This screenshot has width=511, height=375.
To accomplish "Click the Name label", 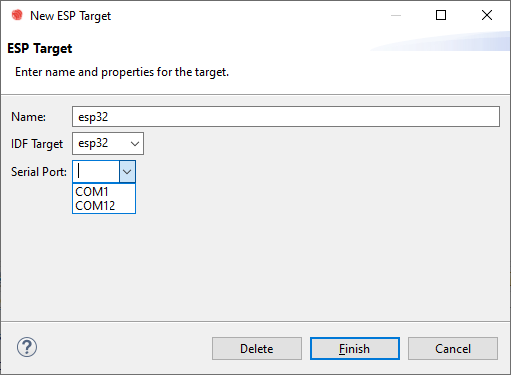I will pos(28,117).
